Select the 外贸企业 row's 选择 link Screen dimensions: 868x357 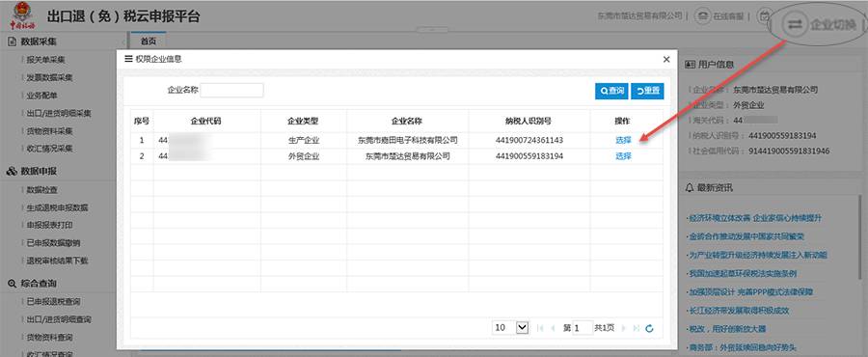pyautogui.click(x=623, y=156)
